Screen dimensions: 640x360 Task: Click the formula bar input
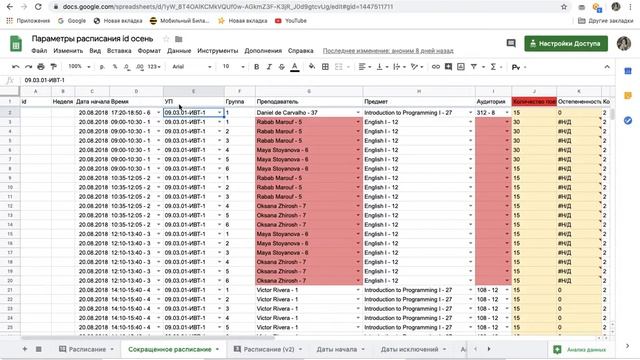[x=318, y=80]
